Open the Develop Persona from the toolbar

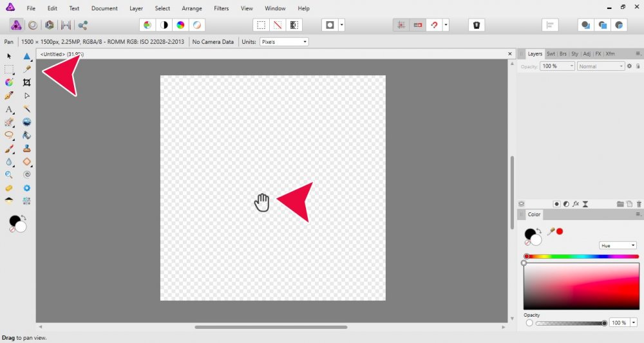point(50,25)
